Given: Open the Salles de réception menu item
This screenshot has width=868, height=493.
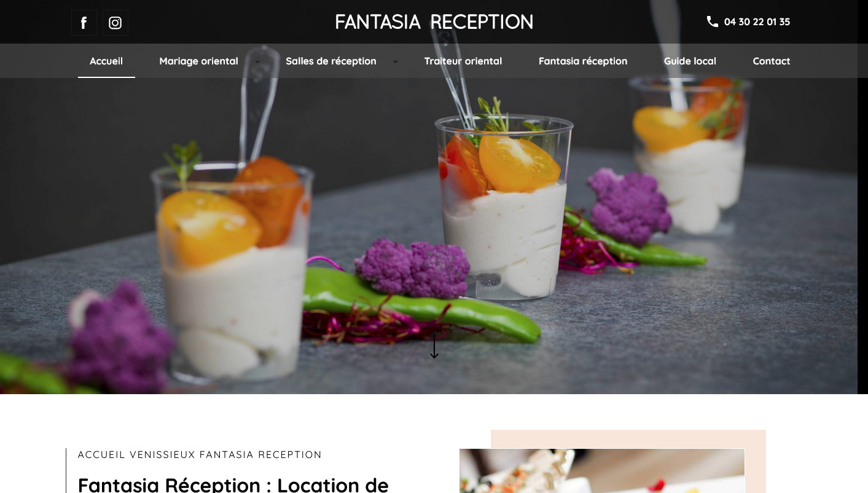Looking at the screenshot, I should point(331,61).
